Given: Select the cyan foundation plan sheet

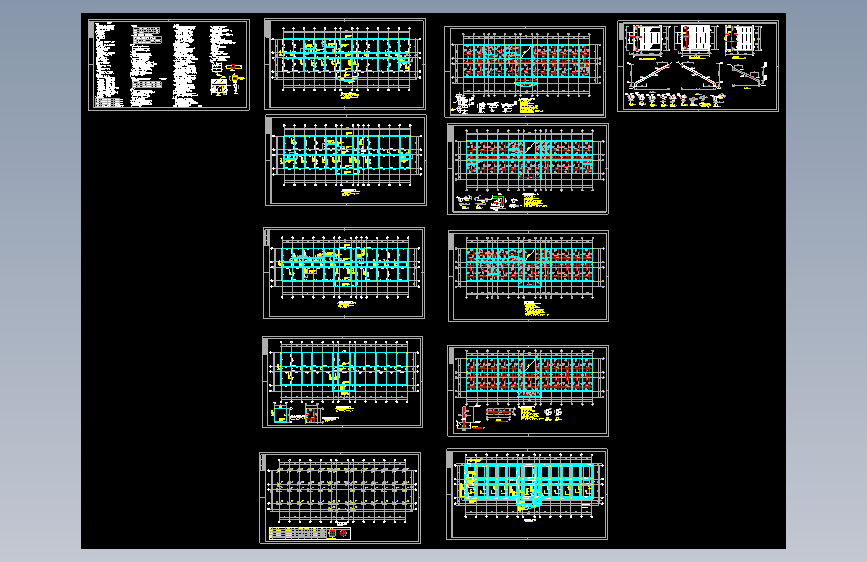Looking at the screenshot, I should click(x=527, y=494).
